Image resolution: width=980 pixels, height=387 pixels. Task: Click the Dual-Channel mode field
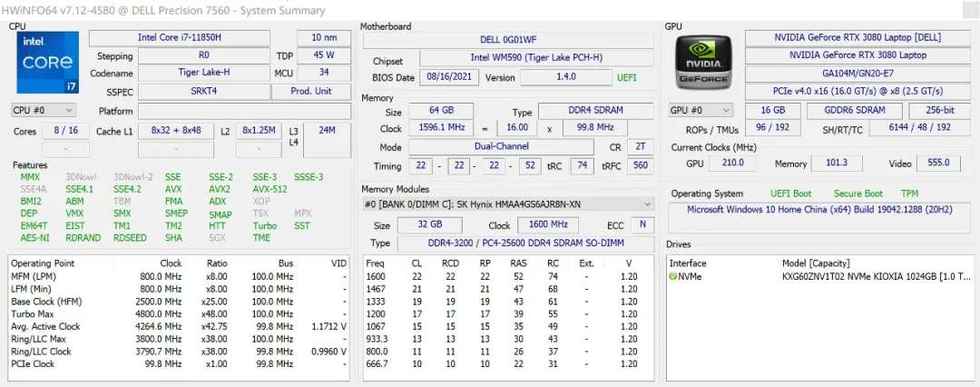point(501,147)
